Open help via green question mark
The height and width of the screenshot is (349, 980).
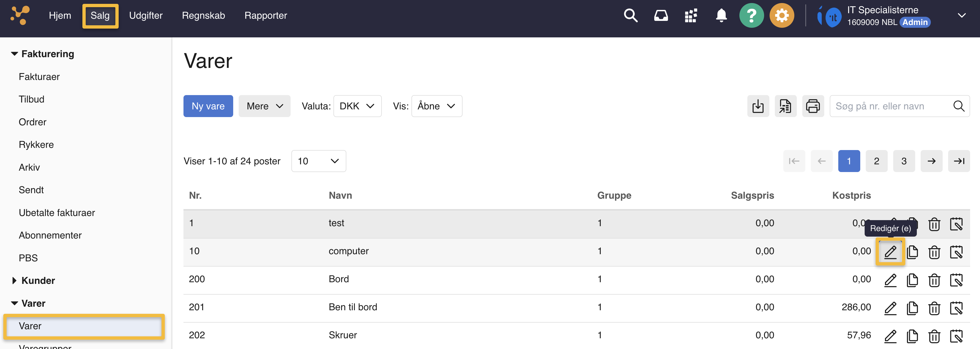pyautogui.click(x=751, y=16)
